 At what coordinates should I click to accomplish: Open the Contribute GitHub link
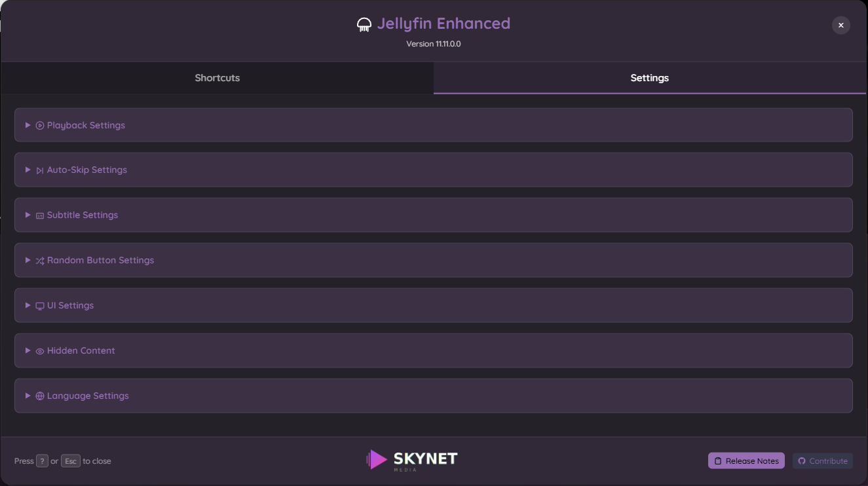click(823, 461)
